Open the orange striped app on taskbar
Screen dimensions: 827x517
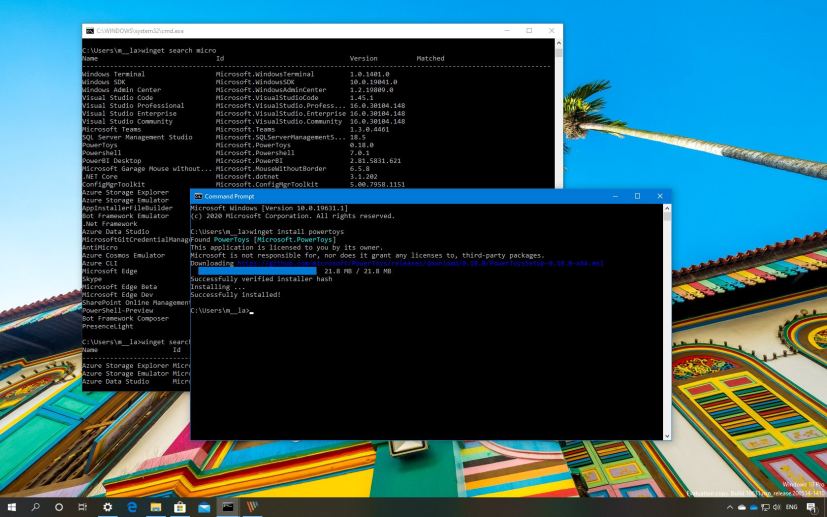tap(252, 508)
